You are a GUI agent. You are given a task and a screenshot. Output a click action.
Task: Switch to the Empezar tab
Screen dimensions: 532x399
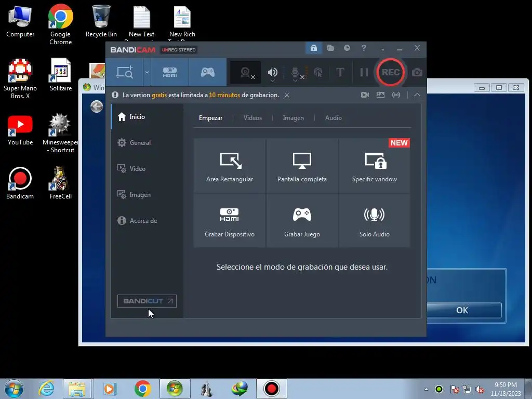click(x=211, y=118)
